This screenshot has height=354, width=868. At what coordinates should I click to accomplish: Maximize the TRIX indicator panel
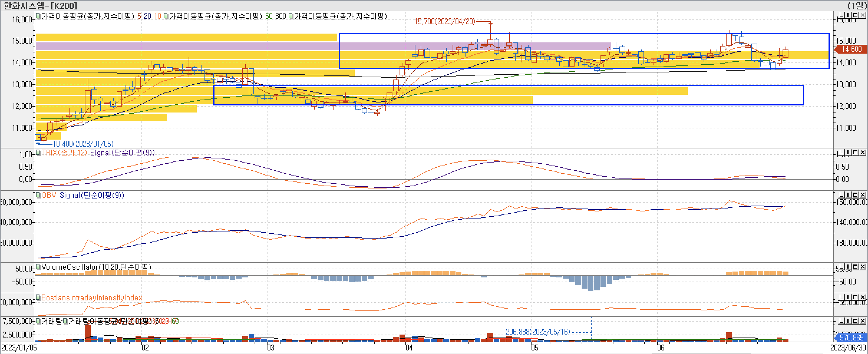point(856,153)
